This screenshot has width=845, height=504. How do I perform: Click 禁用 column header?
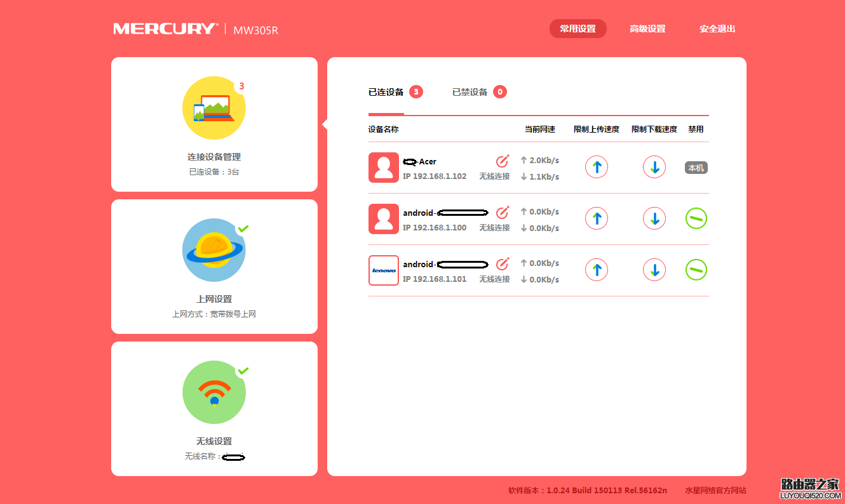click(x=696, y=129)
